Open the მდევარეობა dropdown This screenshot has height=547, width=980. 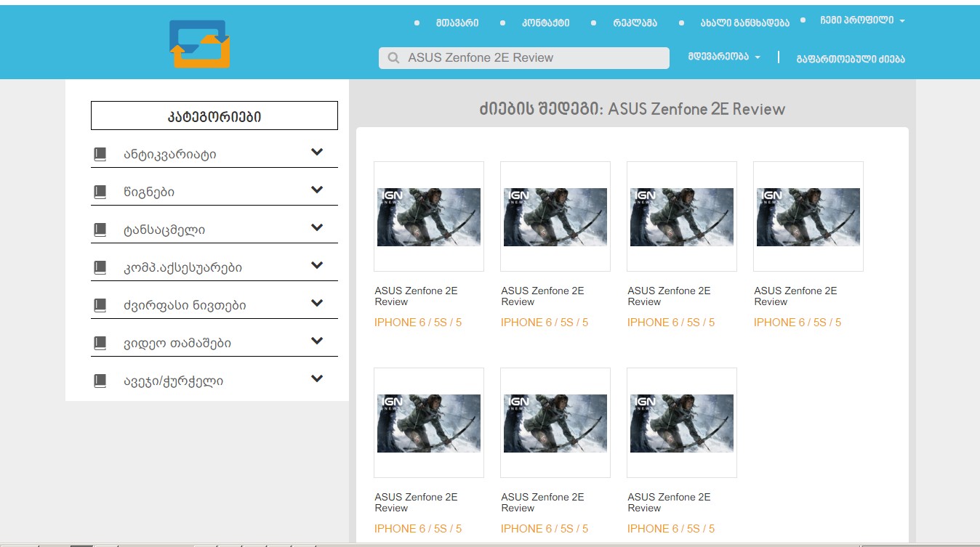[724, 57]
